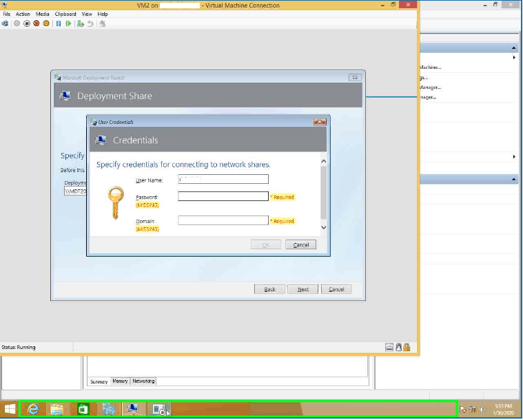Click the Action Center flag tray icon
Viewport: 523px width, 420px height.
(463, 410)
